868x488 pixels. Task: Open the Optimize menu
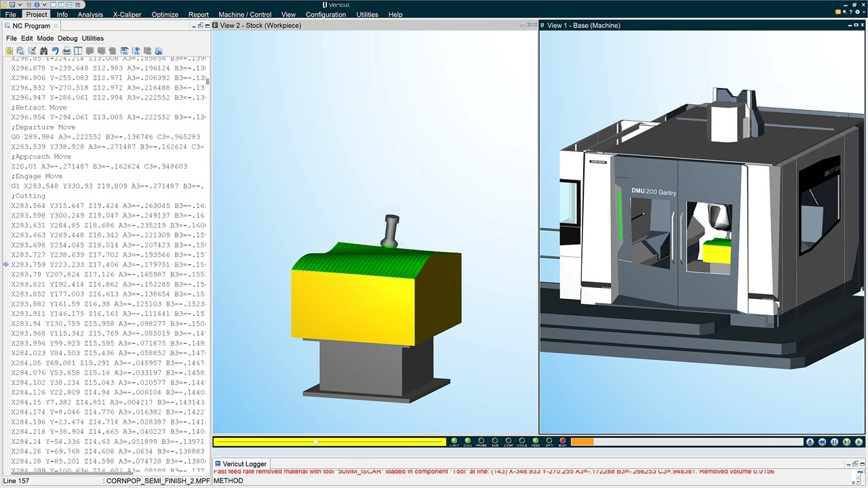click(165, 14)
